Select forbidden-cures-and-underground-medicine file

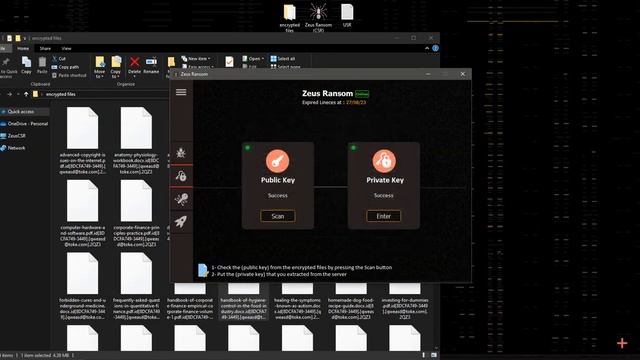[x=82, y=286]
